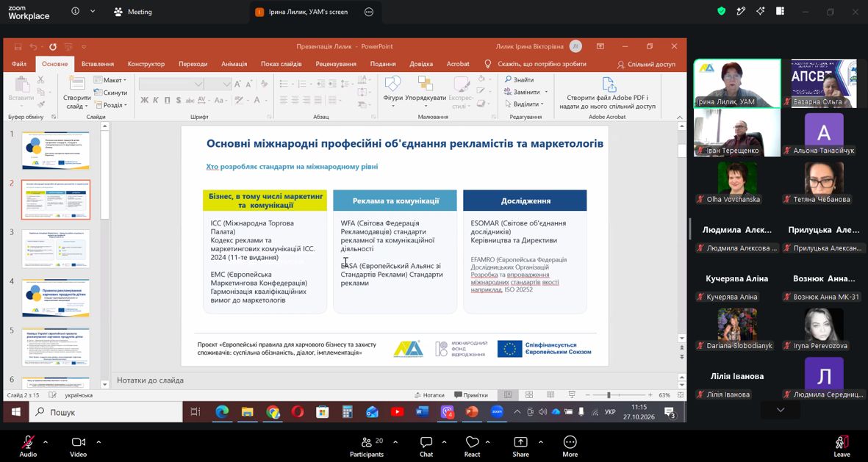Screen dimensions: 868x462
Task: Switch to the Конструктор ribbon tab
Action: pyautogui.click(x=146, y=64)
